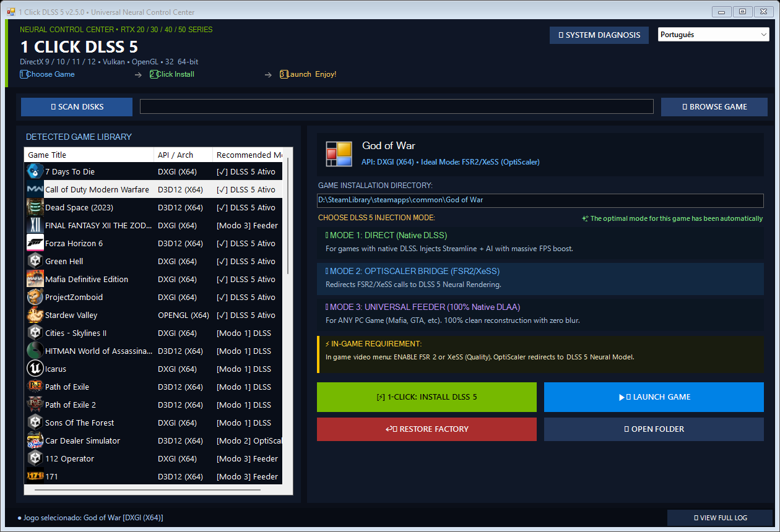Click the game path search field

[x=397, y=106]
